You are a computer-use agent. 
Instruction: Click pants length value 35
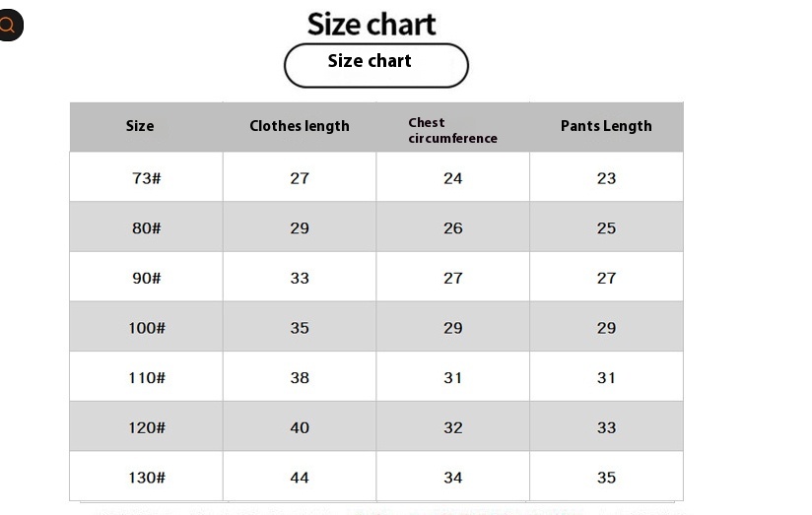coord(606,478)
